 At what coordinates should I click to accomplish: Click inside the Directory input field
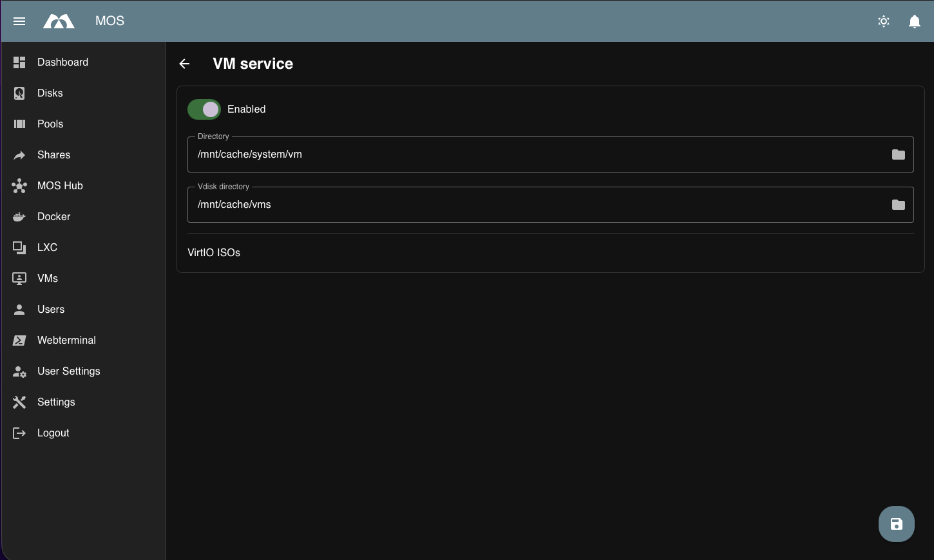pos(451,154)
